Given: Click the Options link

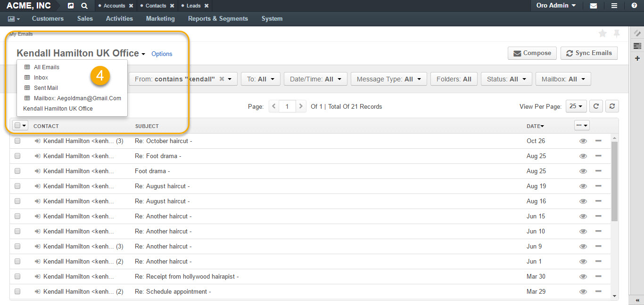Looking at the screenshot, I should coord(162,54).
